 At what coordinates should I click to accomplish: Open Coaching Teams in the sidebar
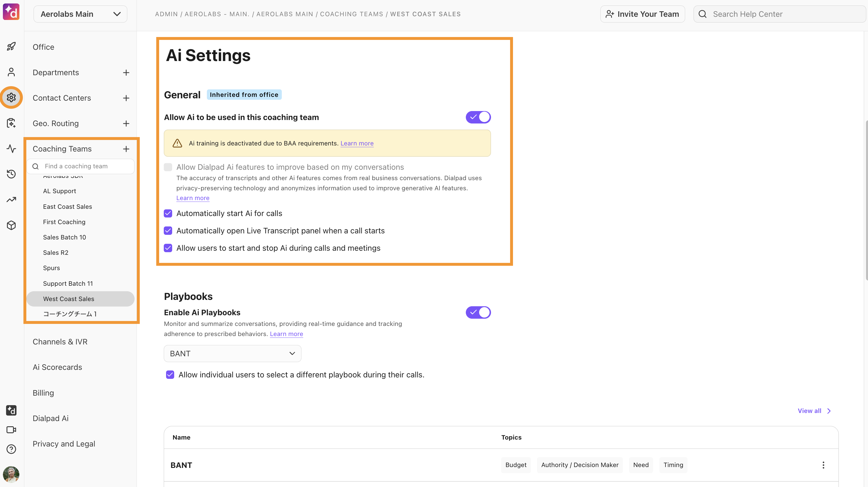coord(62,149)
